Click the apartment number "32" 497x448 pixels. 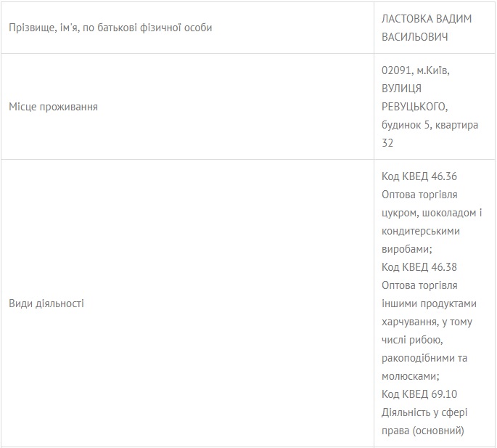pyautogui.click(x=387, y=143)
